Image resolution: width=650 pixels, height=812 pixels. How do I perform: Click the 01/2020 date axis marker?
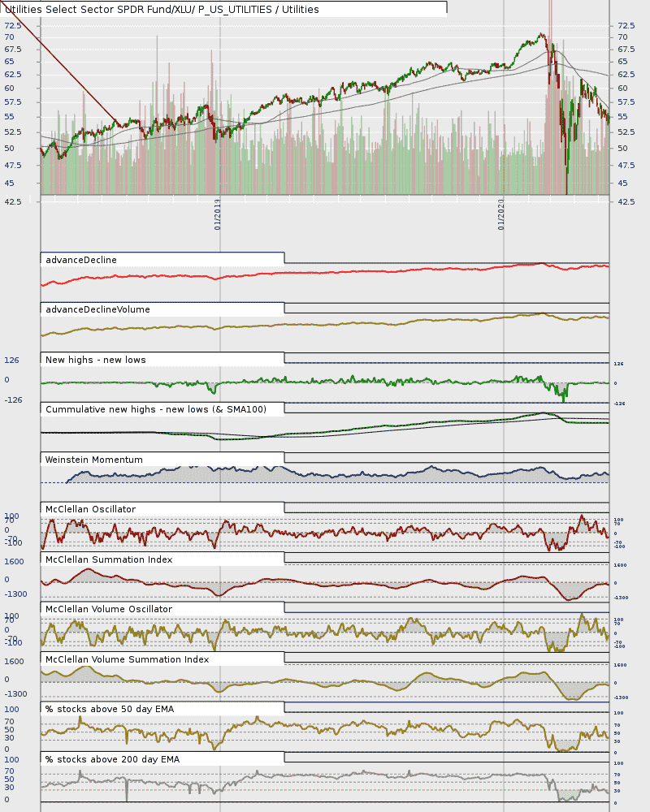(x=501, y=214)
